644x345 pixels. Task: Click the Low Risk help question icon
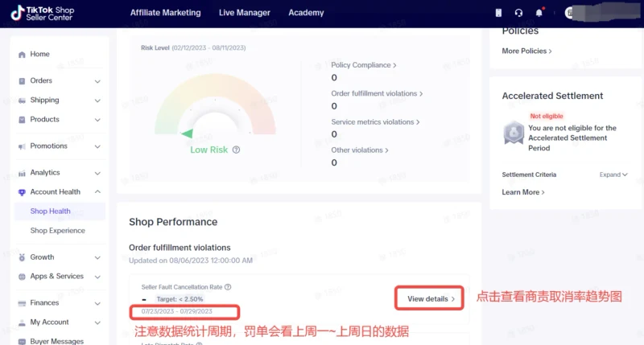(x=236, y=150)
